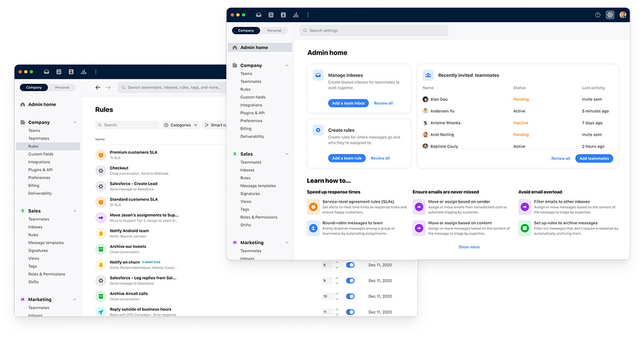Open Custom fields in Admin home window sidebar

(x=253, y=97)
